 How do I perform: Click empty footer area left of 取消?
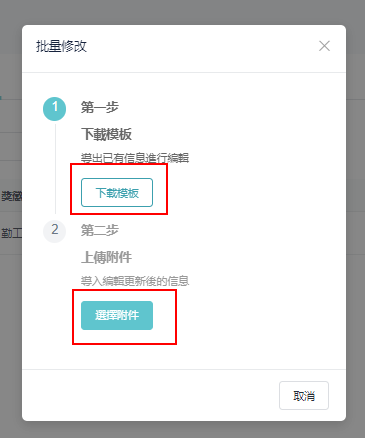point(150,395)
